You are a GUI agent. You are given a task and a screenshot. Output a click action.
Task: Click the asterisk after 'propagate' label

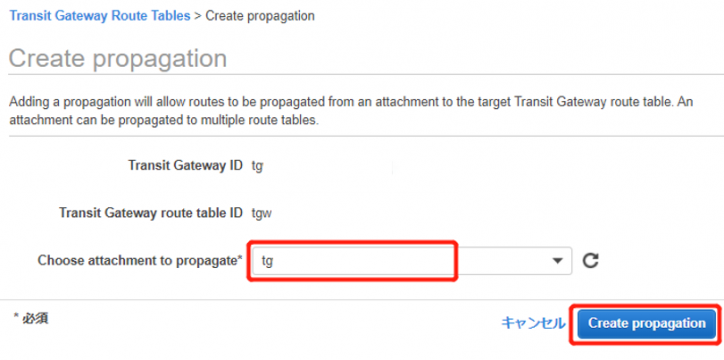coord(240,258)
